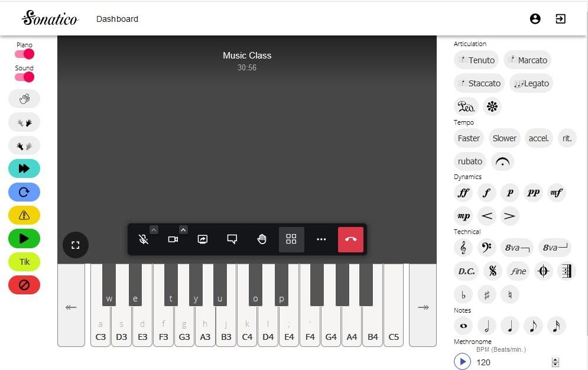The image size is (588, 370).
Task: Select rubato tempo marking
Action: click(x=470, y=161)
